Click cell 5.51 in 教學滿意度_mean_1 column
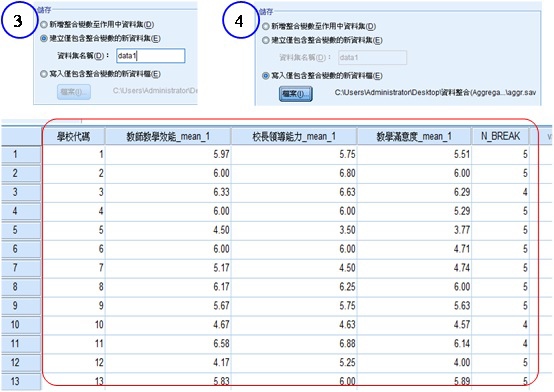This screenshot has height=392, width=554. (x=414, y=154)
